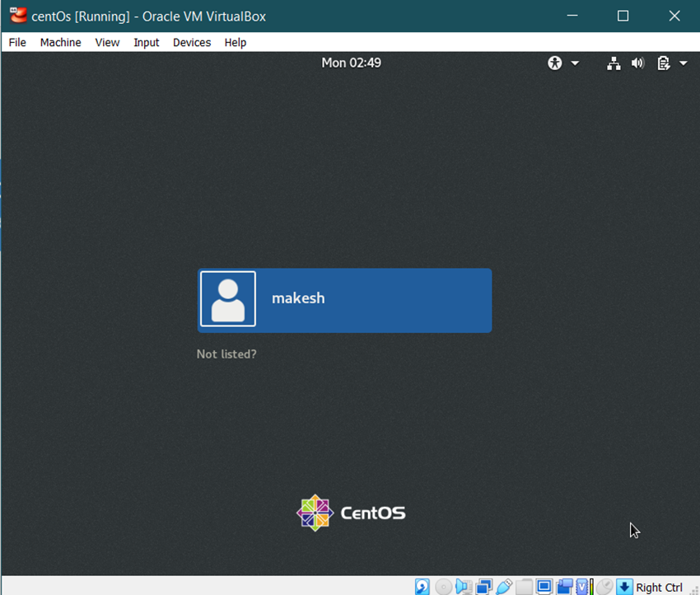Open the recording status icon
Image resolution: width=700 pixels, height=595 pixels.
[x=564, y=587]
